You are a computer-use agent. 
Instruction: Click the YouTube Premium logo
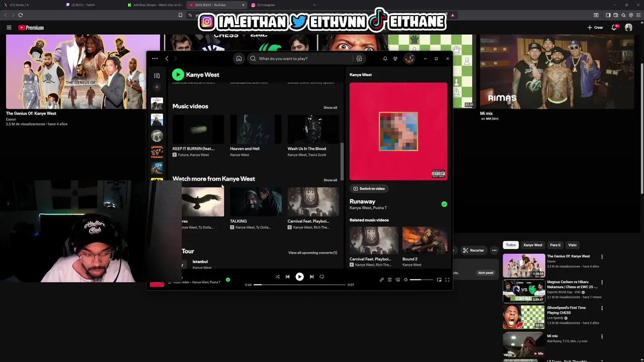click(x=31, y=28)
